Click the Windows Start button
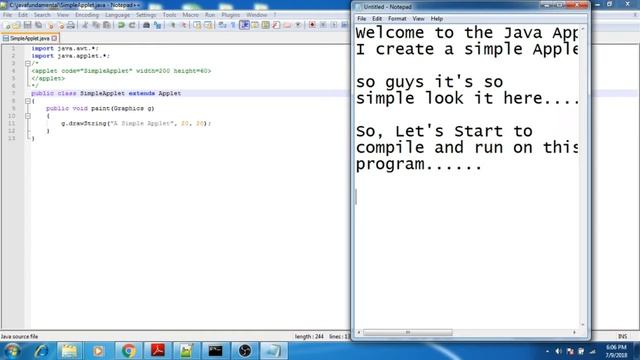Screen dimensions: 640x360 12,351
